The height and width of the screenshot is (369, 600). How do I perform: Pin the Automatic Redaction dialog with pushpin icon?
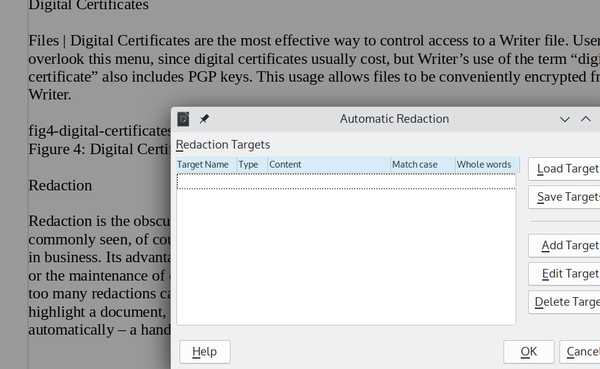(x=204, y=119)
